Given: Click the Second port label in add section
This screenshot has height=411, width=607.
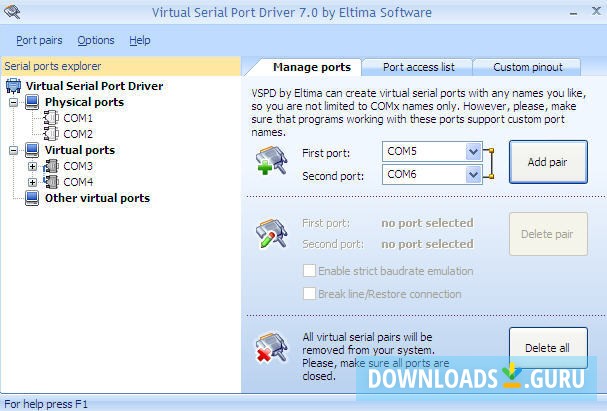Looking at the screenshot, I should click(x=333, y=176).
